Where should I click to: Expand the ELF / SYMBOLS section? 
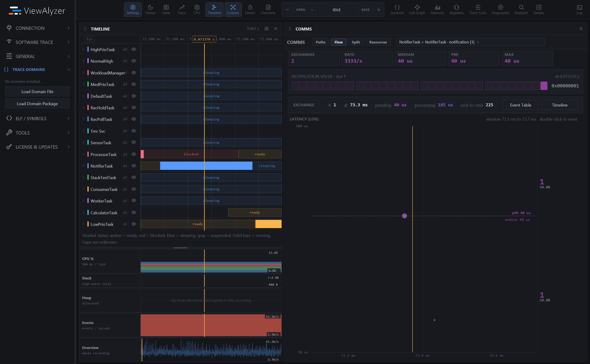click(37, 118)
